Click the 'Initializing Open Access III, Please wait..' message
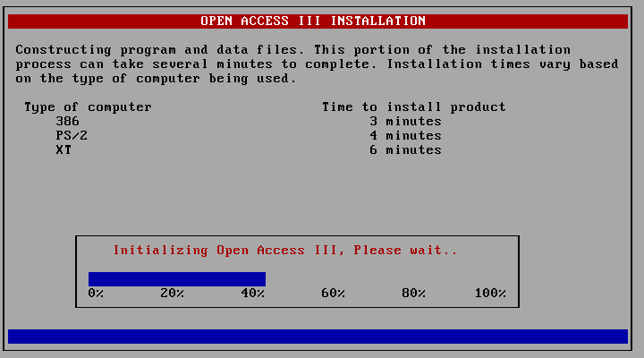The image size is (644, 358). (285, 250)
